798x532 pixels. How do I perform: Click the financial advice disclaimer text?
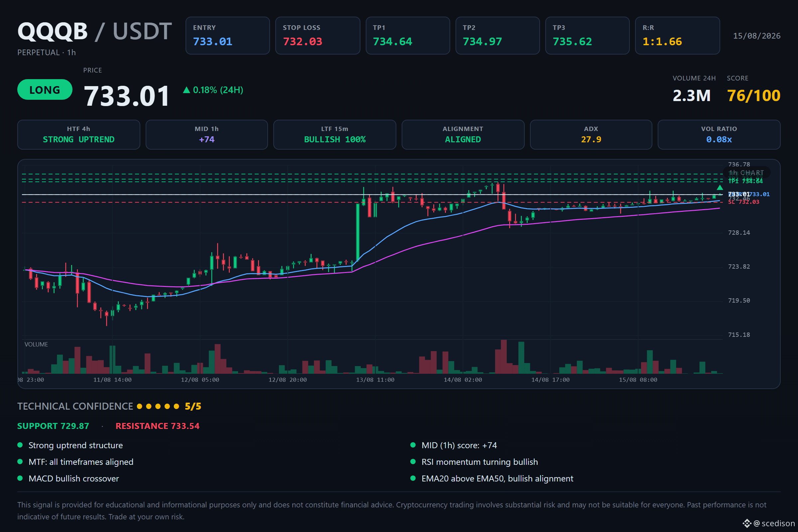392,511
